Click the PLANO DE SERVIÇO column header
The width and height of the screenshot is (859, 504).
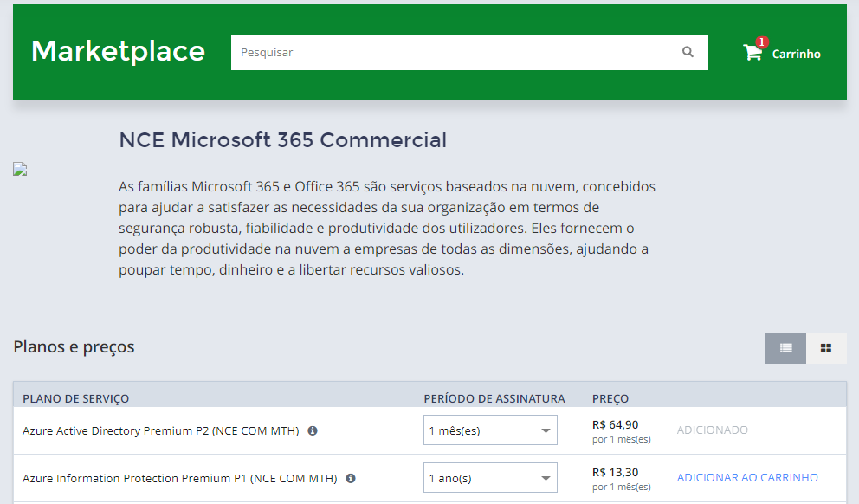point(76,398)
